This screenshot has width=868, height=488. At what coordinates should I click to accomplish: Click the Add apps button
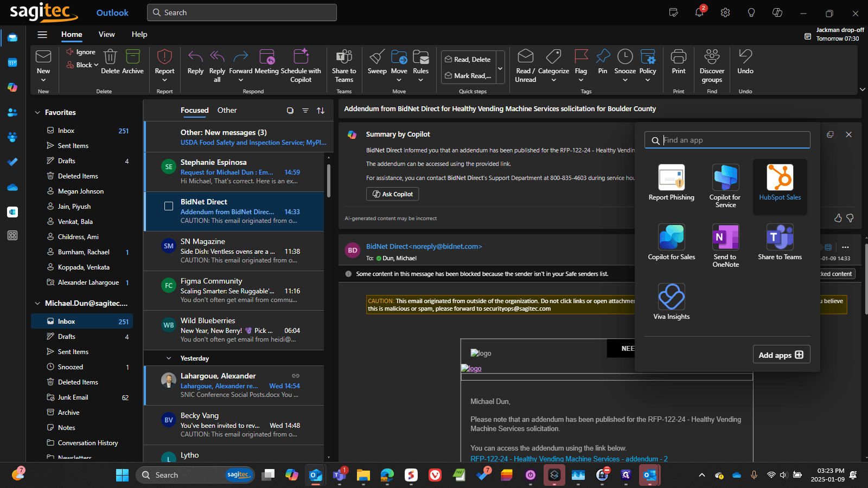(781, 355)
